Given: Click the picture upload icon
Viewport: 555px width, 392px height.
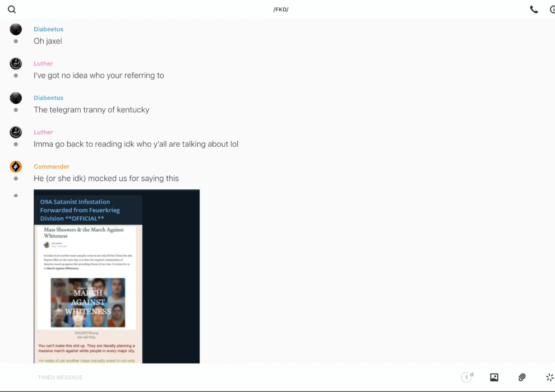Looking at the screenshot, I should tap(494, 377).
